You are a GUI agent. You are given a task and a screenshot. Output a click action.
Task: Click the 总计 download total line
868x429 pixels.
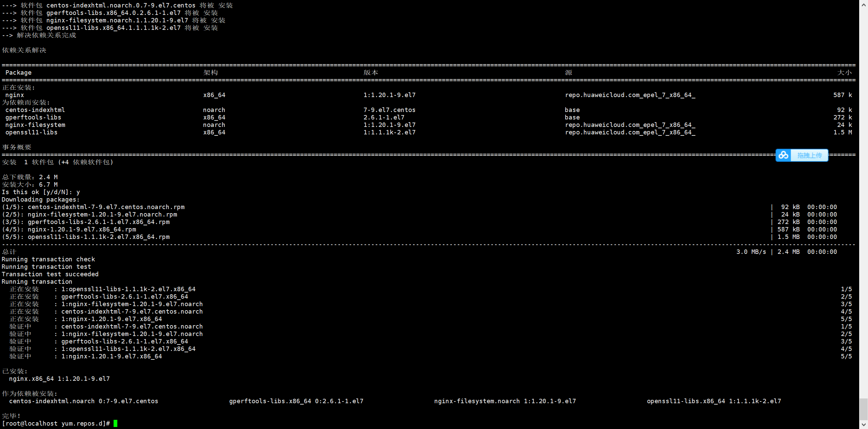9,252
